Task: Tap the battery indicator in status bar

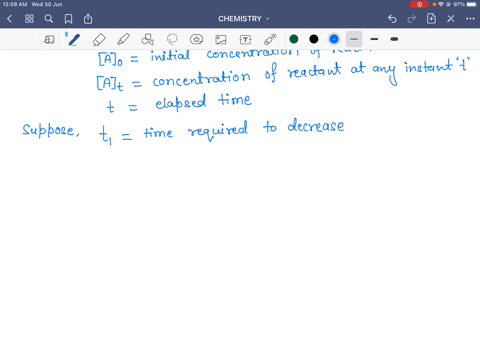Action: [x=472, y=4]
